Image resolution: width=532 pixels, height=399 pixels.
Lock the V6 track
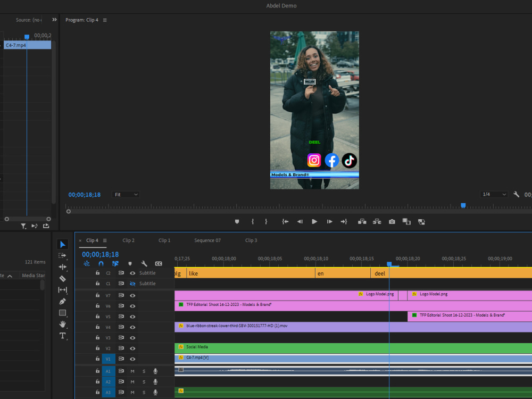tap(98, 306)
